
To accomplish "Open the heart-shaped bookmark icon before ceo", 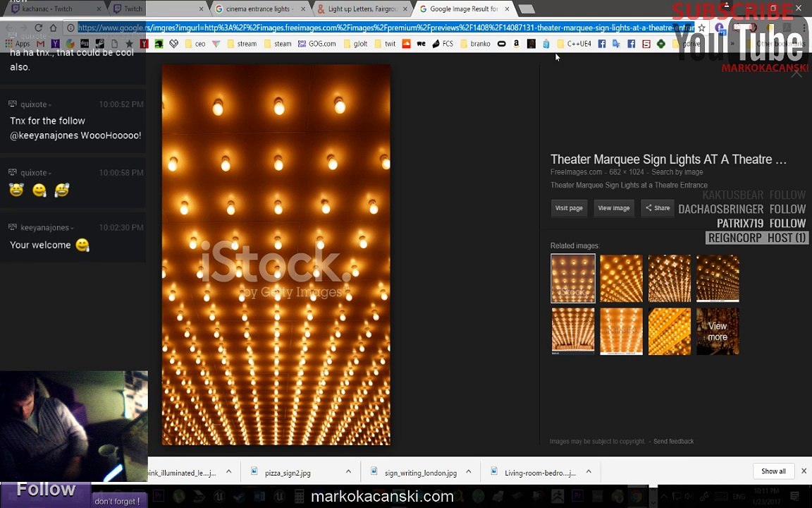I will (x=174, y=44).
